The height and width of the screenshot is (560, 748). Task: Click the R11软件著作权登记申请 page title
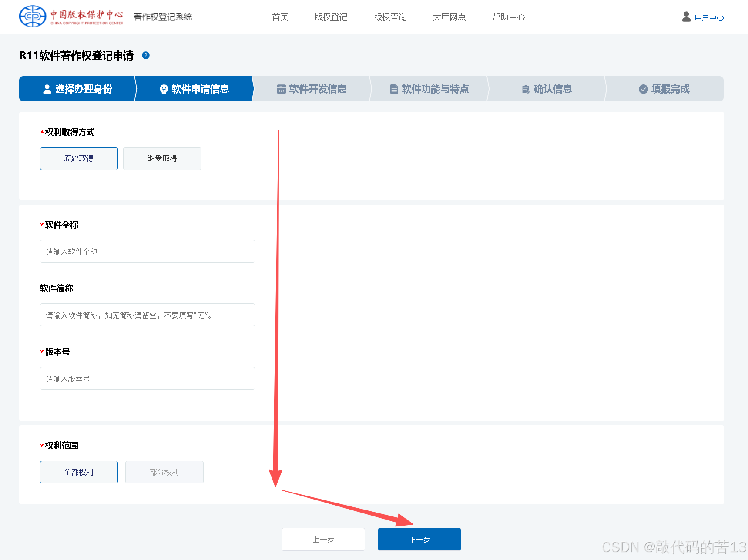click(x=77, y=56)
